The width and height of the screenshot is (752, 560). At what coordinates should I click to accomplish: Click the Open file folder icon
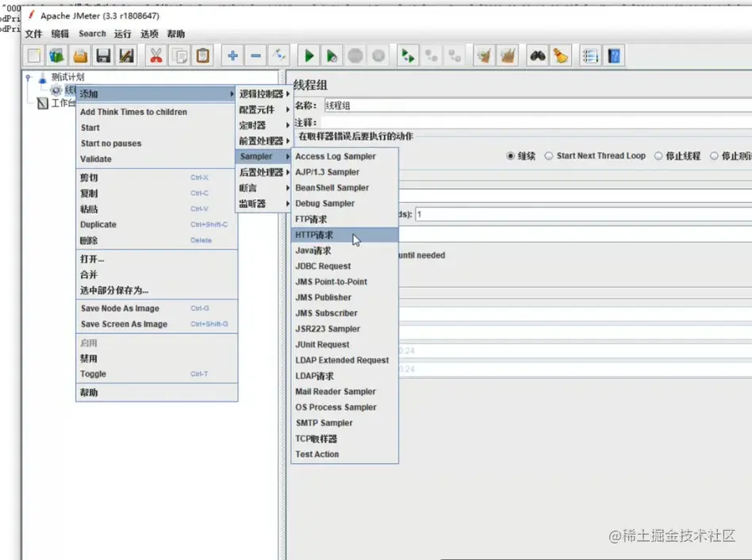80,56
